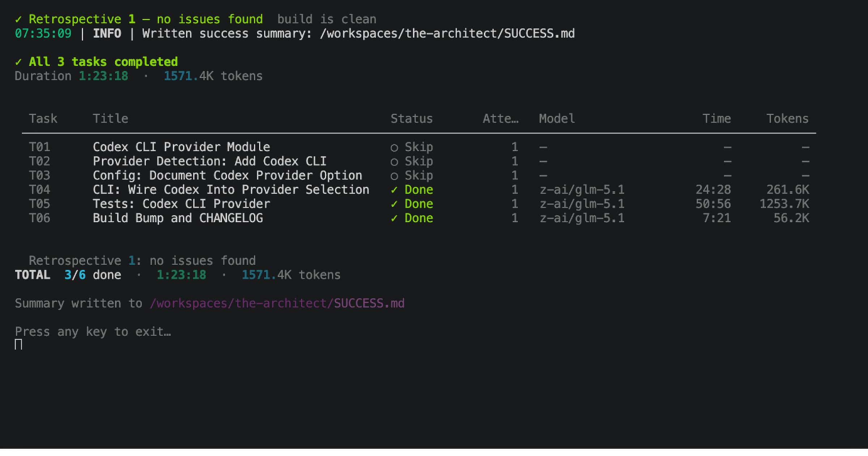The image size is (868, 456).
Task: Click "1:23:18" on the Duration line
Action: 103,76
